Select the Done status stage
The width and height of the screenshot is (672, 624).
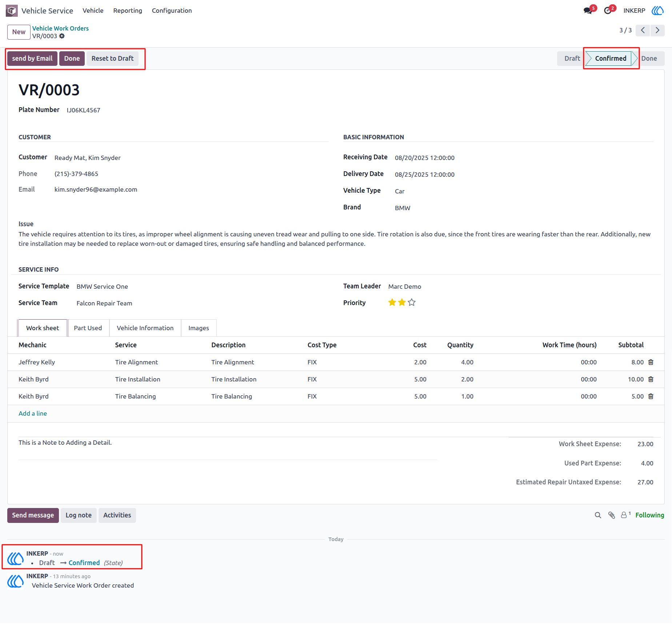650,59
